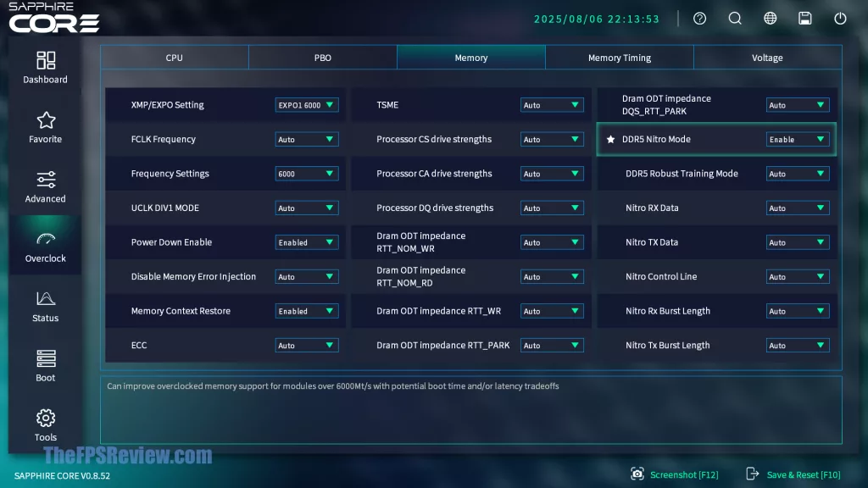
Task: Open Dram ODT impedance RTT_PARK dropdown
Action: [552, 346]
